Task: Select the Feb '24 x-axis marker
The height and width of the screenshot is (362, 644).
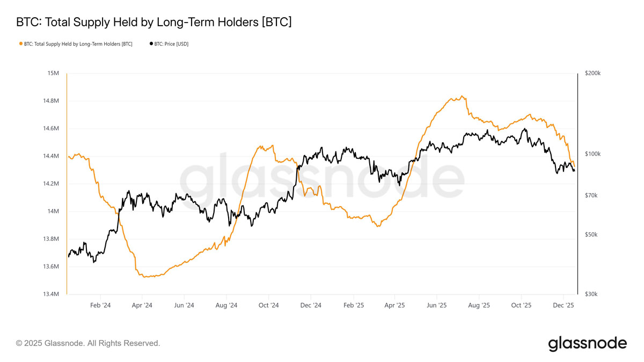Action: point(100,305)
